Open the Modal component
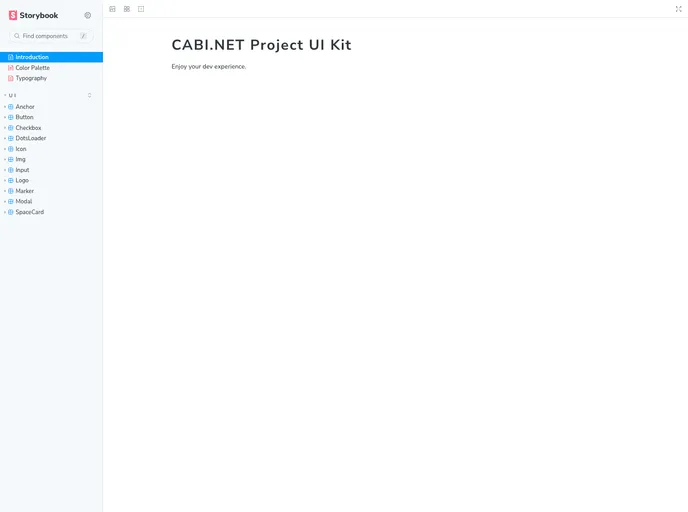The height and width of the screenshot is (512, 688). click(x=24, y=201)
